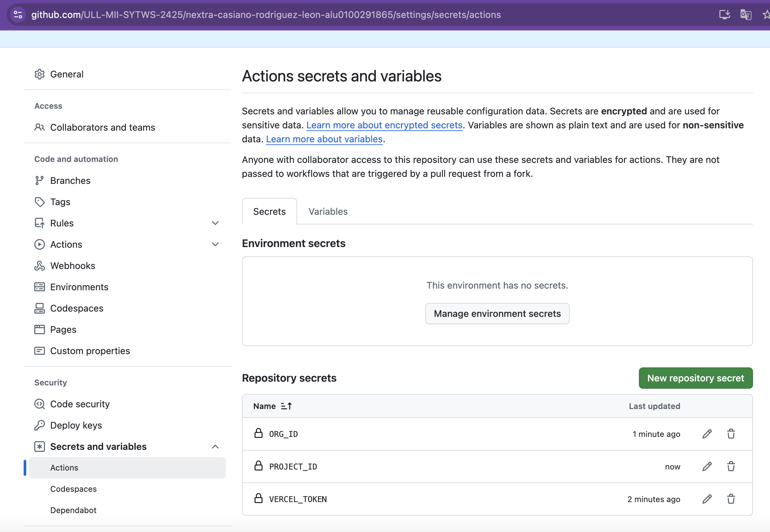Click the lock icon beside ORG_ID
Viewport: 770px width, 532px height.
[x=258, y=433]
